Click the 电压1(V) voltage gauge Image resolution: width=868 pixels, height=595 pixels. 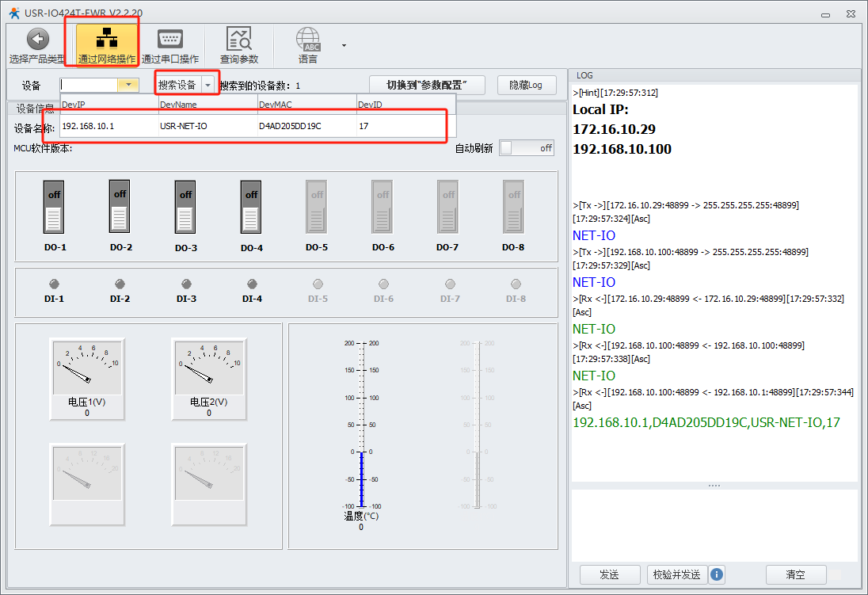87,368
